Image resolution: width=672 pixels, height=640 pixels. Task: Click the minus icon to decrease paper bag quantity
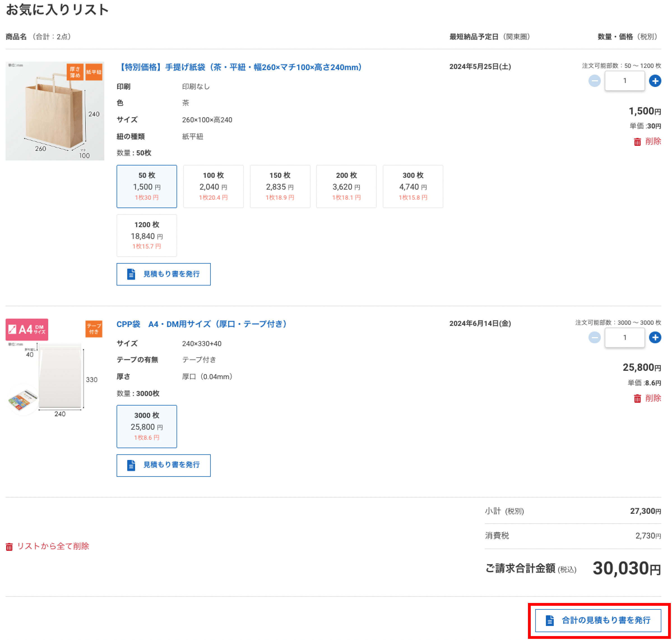pyautogui.click(x=594, y=80)
